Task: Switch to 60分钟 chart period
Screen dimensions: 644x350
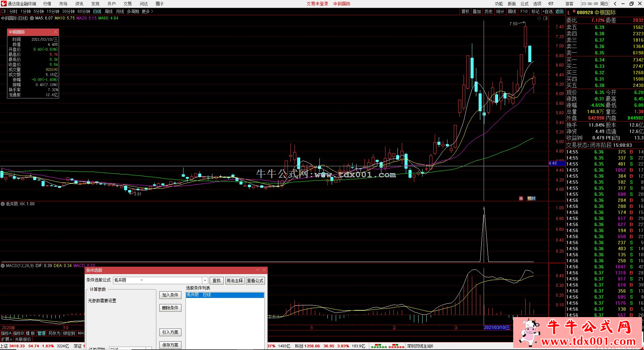Action: click(x=84, y=11)
